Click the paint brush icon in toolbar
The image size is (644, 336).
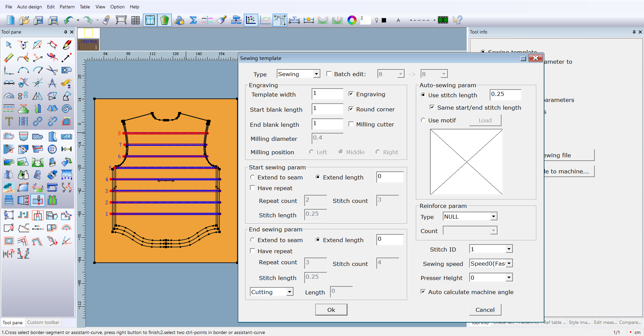click(221, 20)
